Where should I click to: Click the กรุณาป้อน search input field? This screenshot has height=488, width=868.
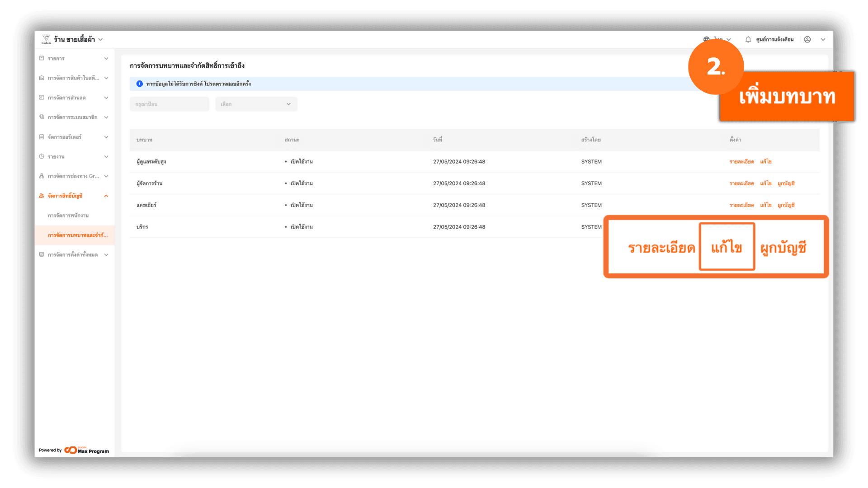point(169,104)
